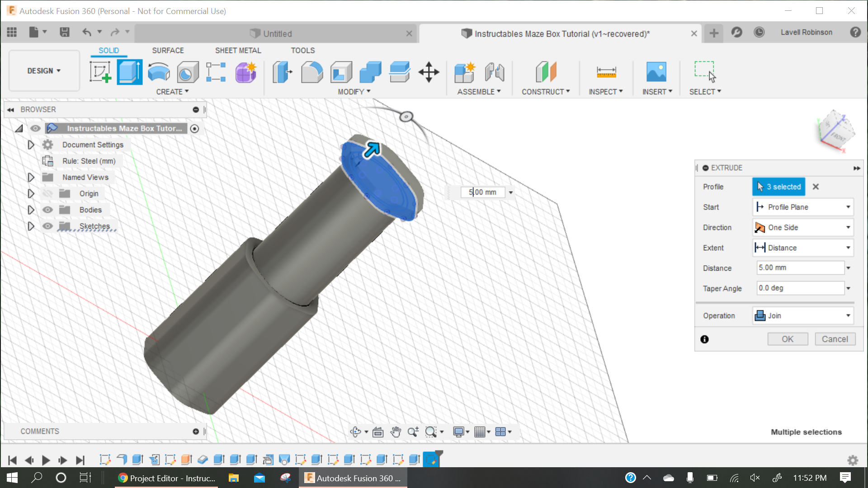The image size is (868, 488).
Task: Click the Measure inspect icon
Action: [606, 72]
